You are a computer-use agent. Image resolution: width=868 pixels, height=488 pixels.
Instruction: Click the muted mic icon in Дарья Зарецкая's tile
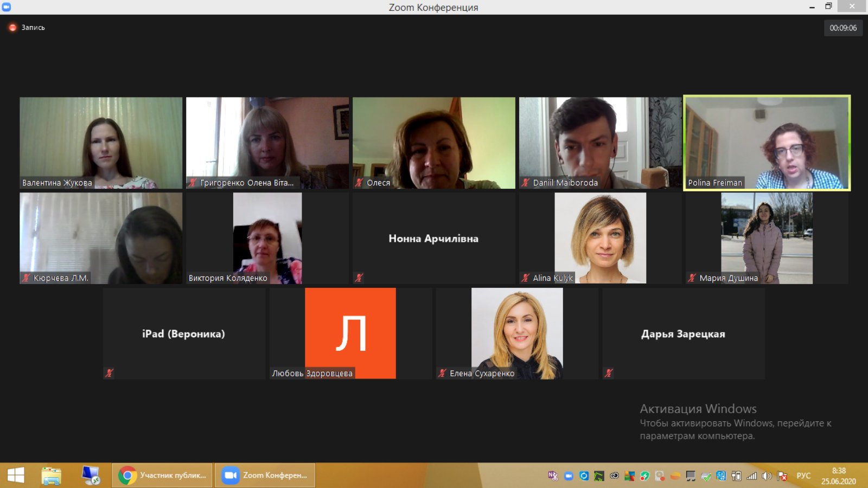(609, 373)
